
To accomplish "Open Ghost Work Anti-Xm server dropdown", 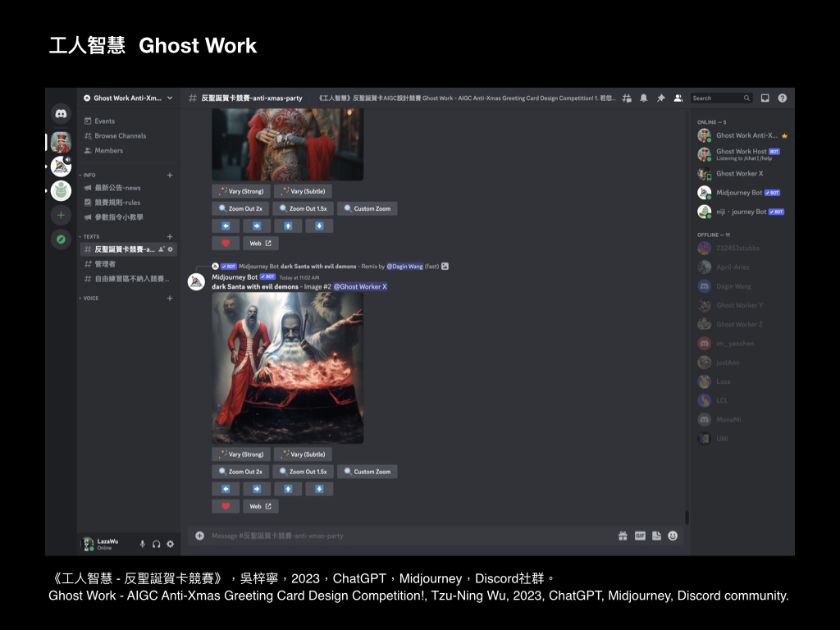I will click(x=127, y=98).
